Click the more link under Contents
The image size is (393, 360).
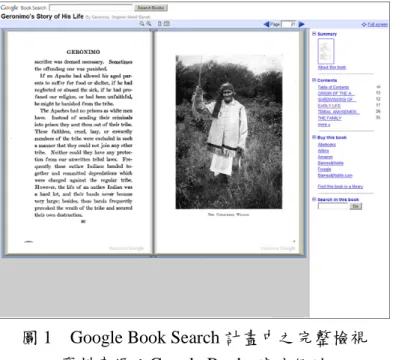click(324, 125)
